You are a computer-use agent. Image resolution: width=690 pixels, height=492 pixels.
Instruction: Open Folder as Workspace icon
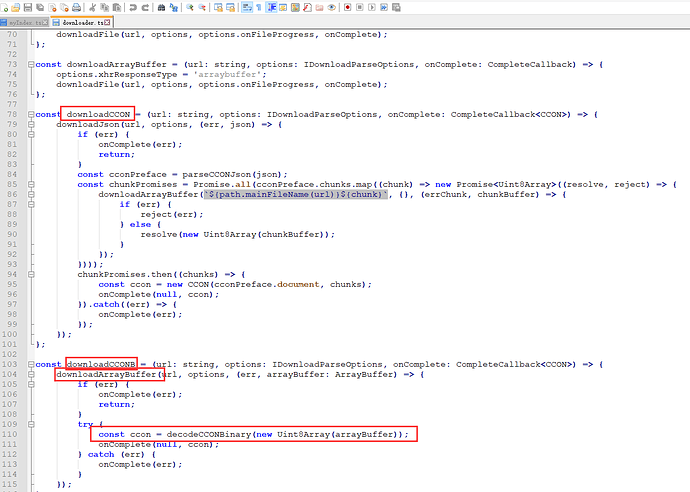click(x=319, y=7)
